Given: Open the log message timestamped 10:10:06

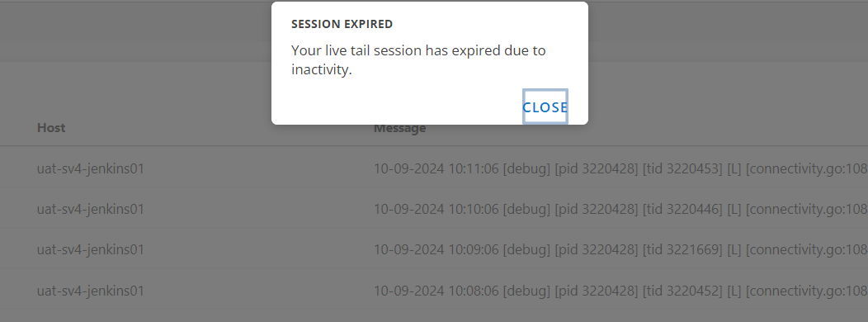Looking at the screenshot, I should point(620,209).
